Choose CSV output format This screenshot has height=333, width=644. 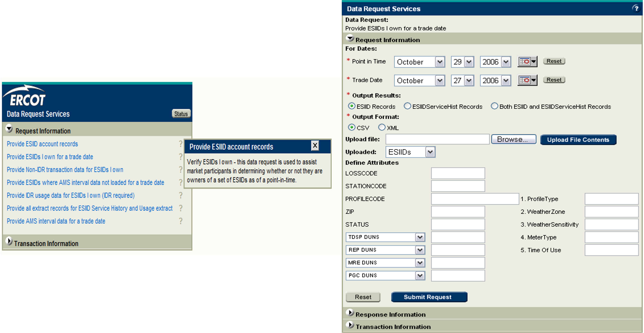352,127
